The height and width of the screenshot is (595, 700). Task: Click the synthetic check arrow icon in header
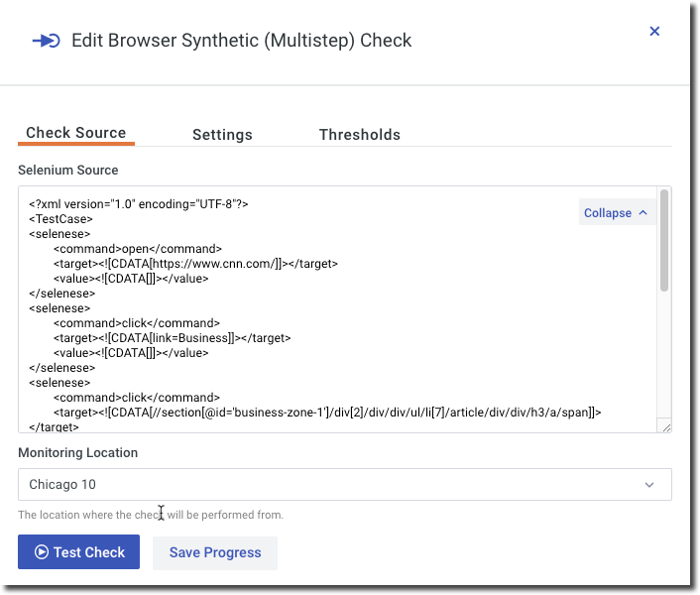(46, 41)
